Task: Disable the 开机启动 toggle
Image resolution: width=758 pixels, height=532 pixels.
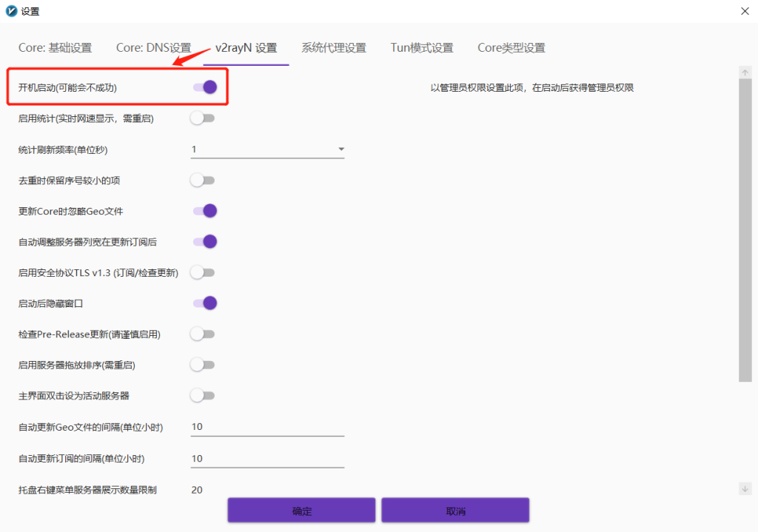Action: (x=204, y=87)
